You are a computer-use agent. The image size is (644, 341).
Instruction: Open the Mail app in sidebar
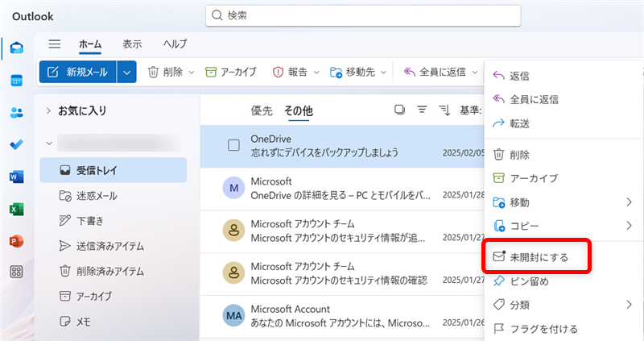coord(16,48)
